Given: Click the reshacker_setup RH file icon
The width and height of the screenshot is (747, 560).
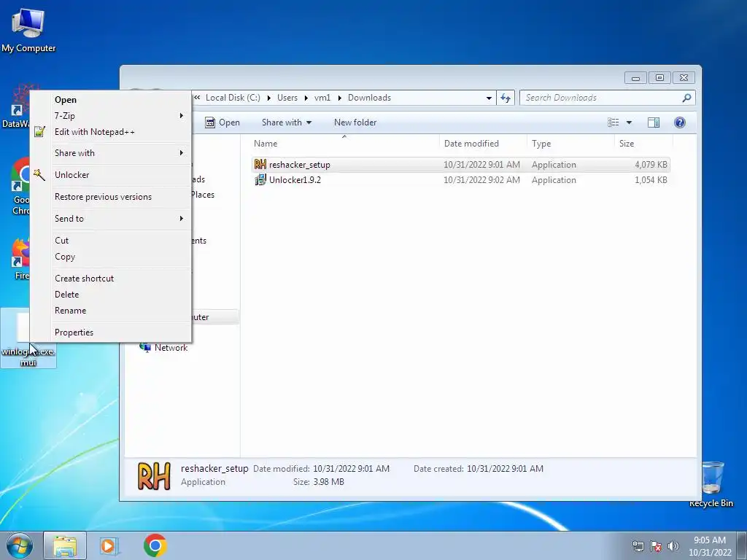Looking at the screenshot, I should click(260, 164).
